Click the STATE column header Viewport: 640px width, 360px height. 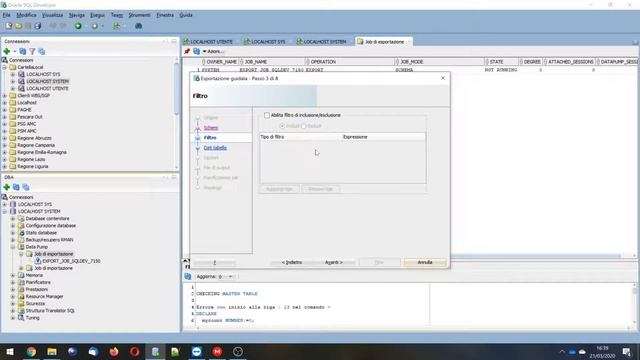502,62
